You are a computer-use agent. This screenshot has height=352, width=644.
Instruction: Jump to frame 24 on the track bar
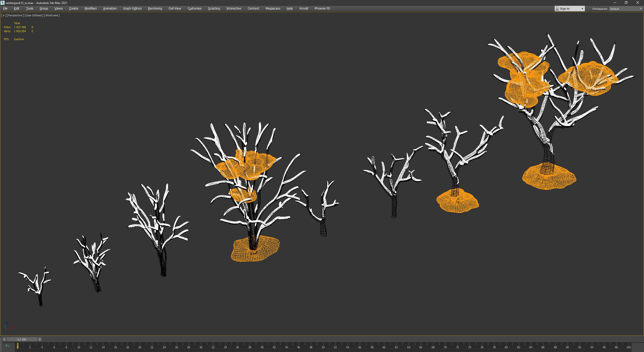pos(164,347)
